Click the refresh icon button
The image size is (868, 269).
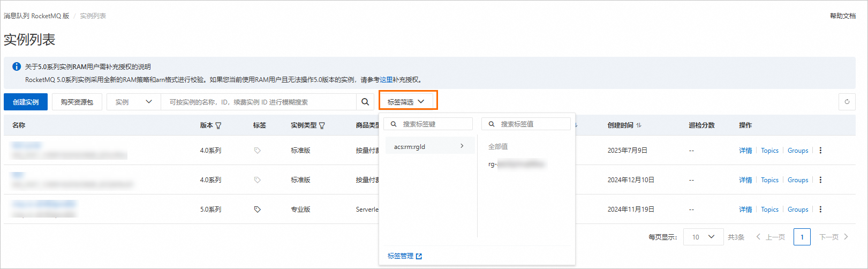pyautogui.click(x=847, y=102)
